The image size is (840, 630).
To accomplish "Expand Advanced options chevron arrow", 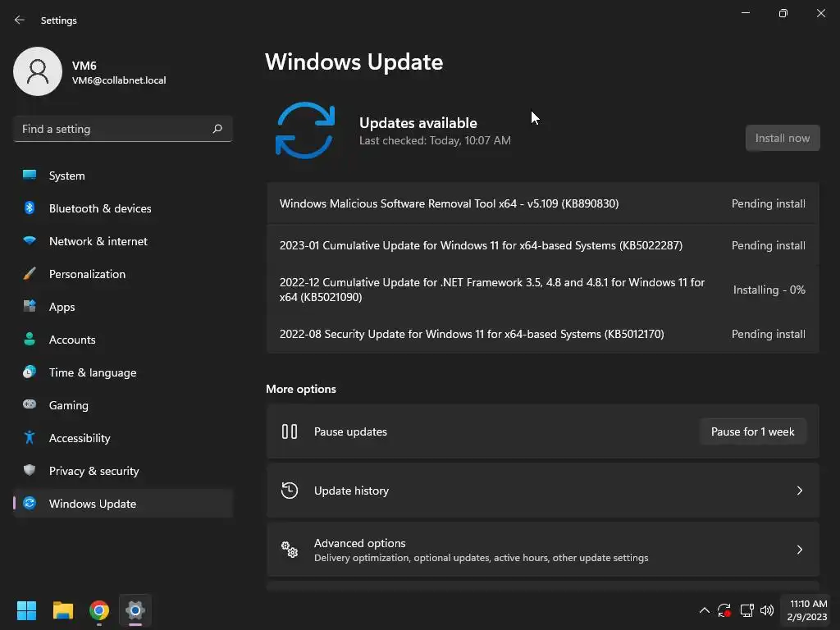I will pos(799,550).
